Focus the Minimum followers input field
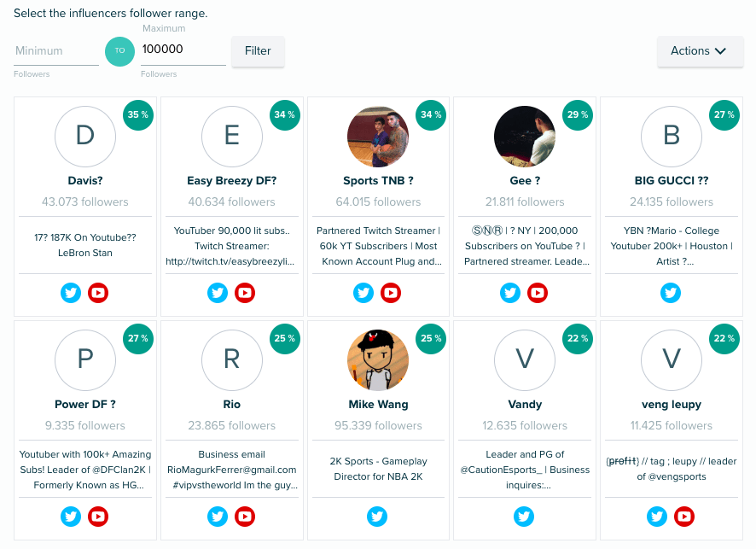Viewport: 756px width, 549px height. click(56, 50)
